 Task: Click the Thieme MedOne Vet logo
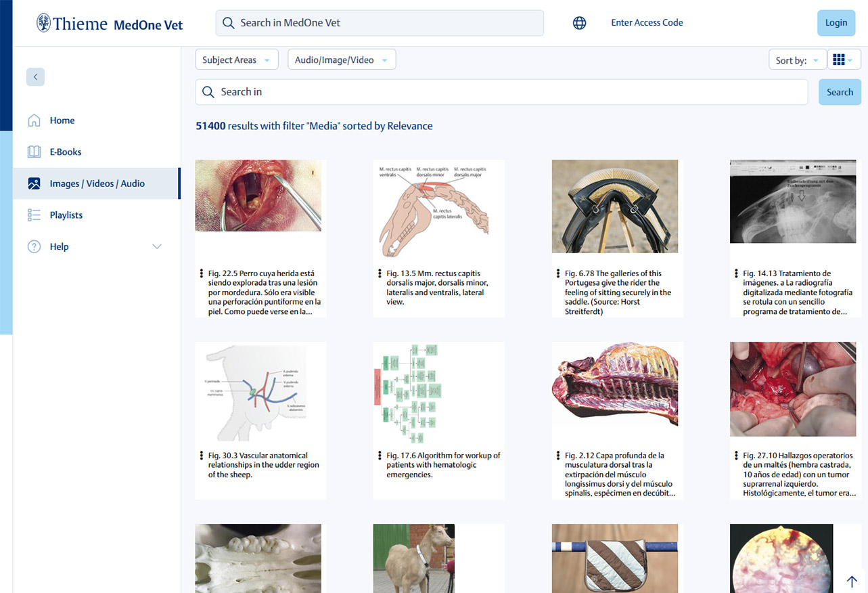(110, 24)
